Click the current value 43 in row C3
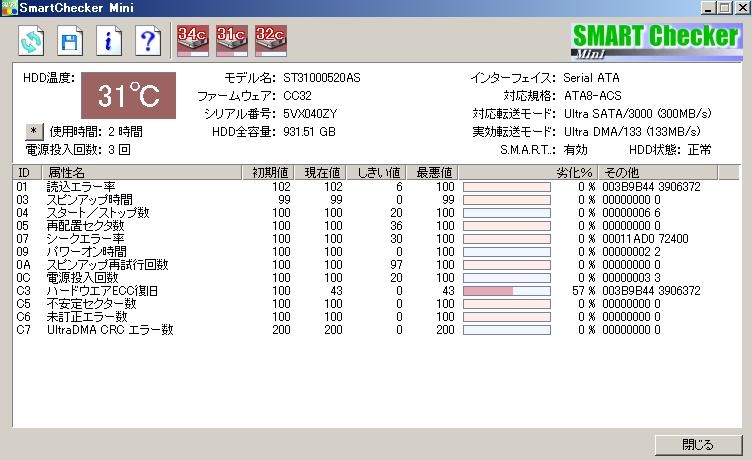Viewport: 752px width, 460px height. (337, 291)
